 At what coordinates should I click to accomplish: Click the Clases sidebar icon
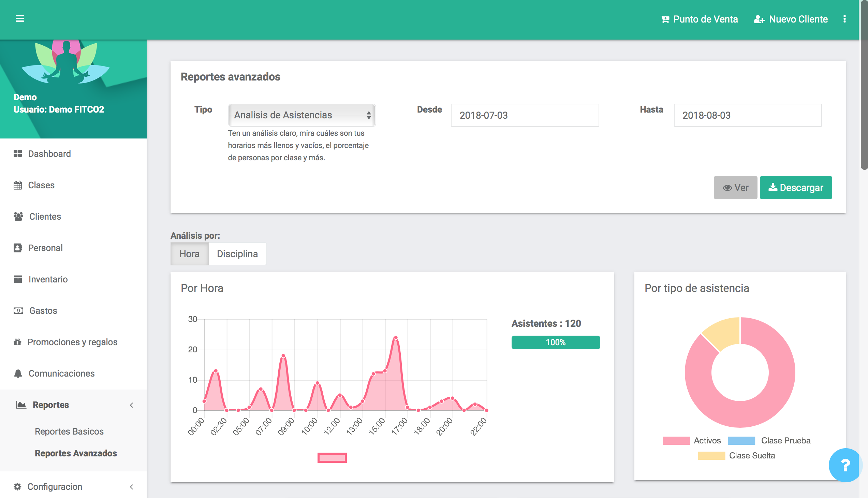(x=18, y=185)
